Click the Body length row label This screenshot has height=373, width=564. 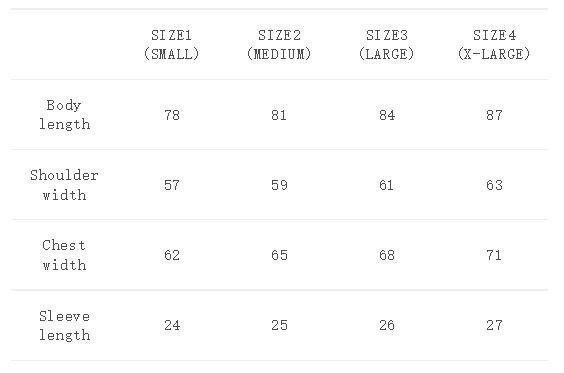(x=64, y=115)
